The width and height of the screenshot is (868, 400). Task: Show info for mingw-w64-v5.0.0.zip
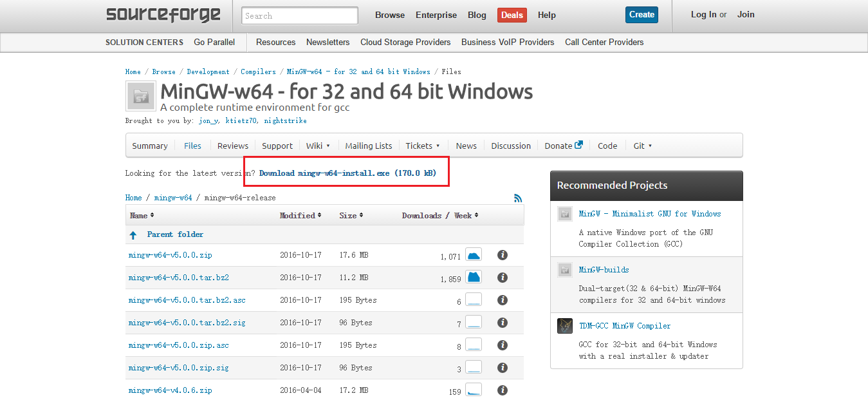point(503,255)
